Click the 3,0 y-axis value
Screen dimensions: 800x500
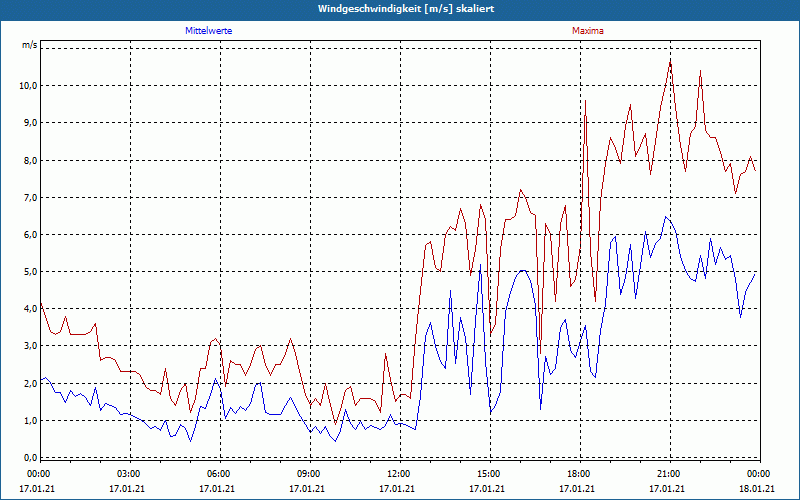(x=30, y=346)
